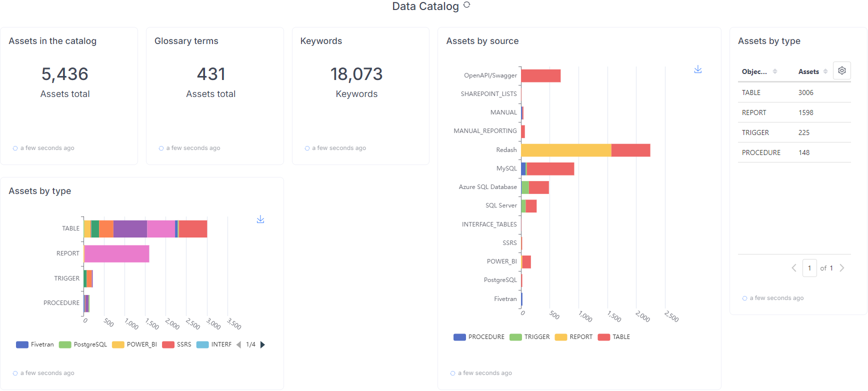The width and height of the screenshot is (868, 391).
Task: Toggle SSRS series in legend
Action: pos(177,344)
